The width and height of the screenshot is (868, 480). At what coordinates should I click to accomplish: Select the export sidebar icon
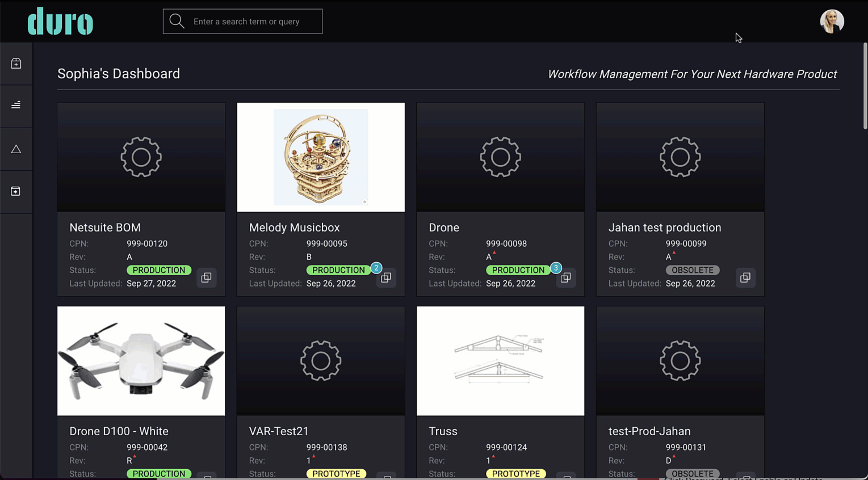16,191
